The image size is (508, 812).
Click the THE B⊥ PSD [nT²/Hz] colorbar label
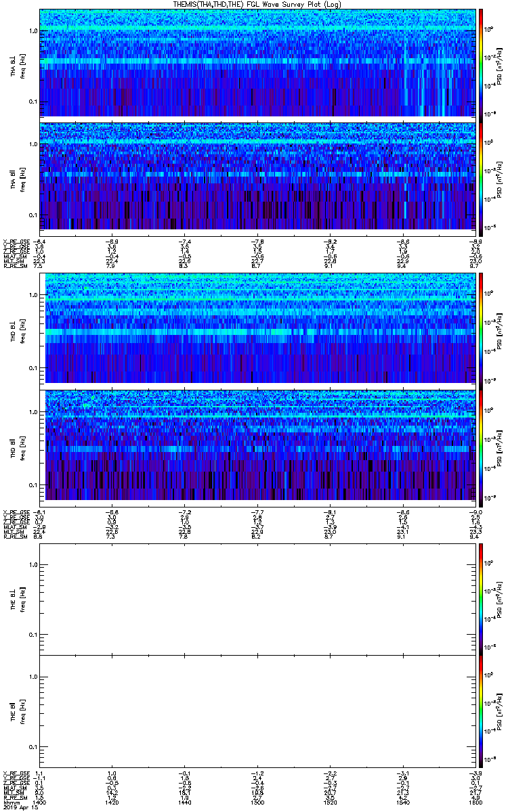click(x=499, y=600)
